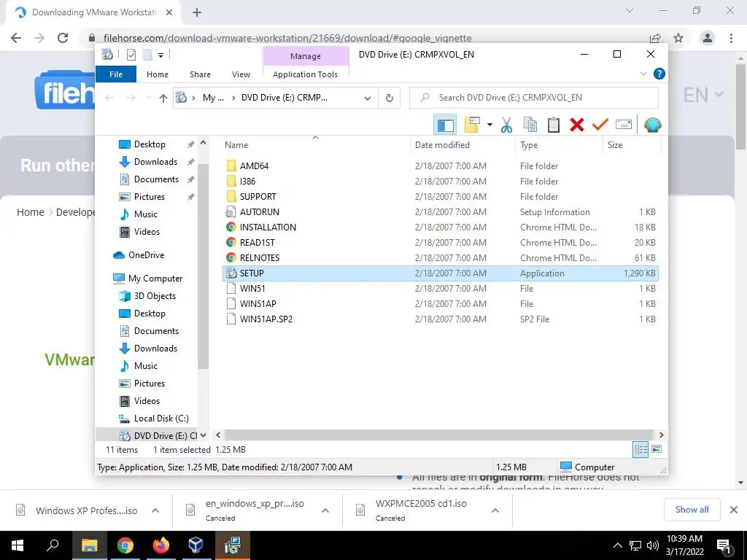This screenshot has width=747, height=560.
Task: Switch to details view icon
Action: (x=640, y=449)
